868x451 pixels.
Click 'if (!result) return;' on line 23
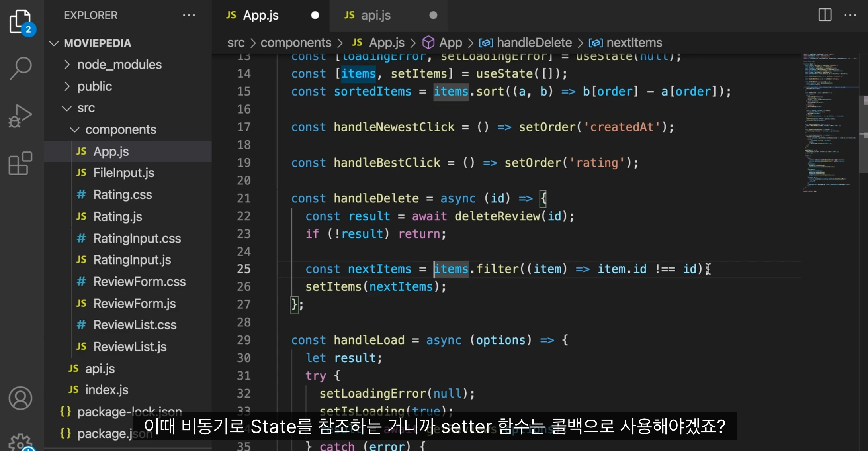[376, 233]
